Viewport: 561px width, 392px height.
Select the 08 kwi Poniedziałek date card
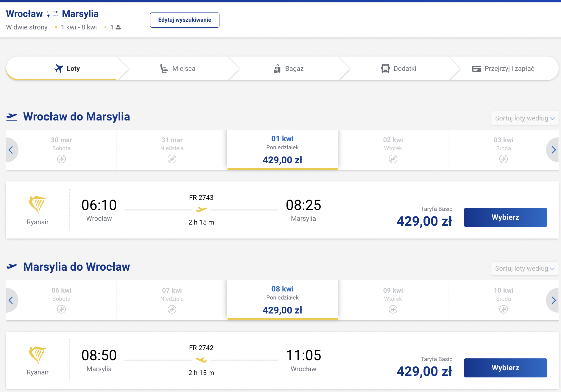(282, 300)
